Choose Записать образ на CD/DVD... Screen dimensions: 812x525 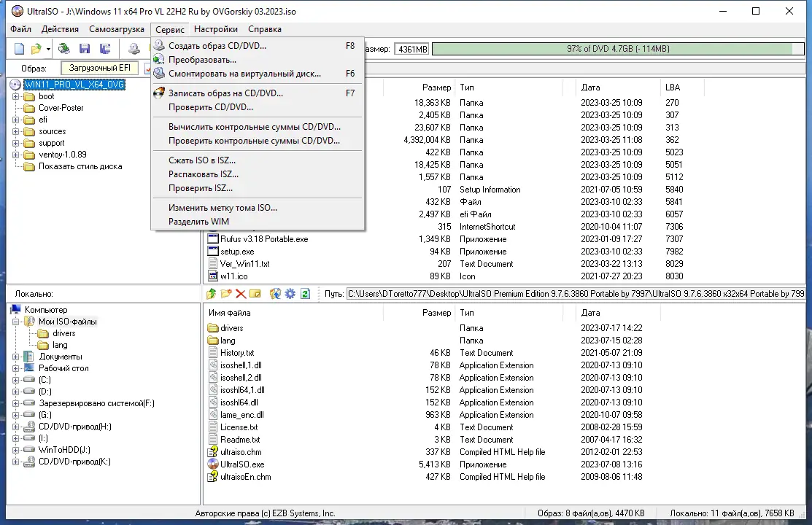tap(258, 93)
